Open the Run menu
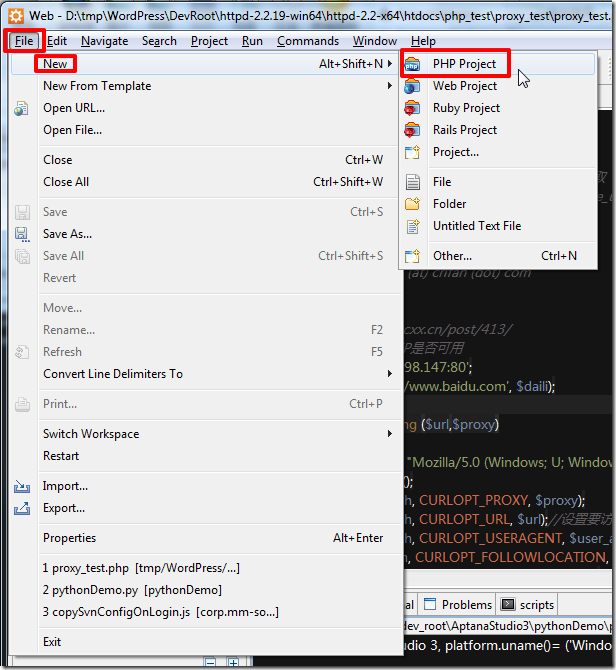This screenshot has height=670, width=616. pos(252,41)
